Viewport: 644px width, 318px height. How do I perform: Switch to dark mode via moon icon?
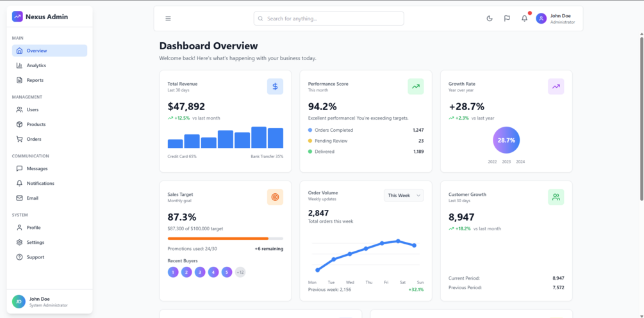[x=490, y=19]
